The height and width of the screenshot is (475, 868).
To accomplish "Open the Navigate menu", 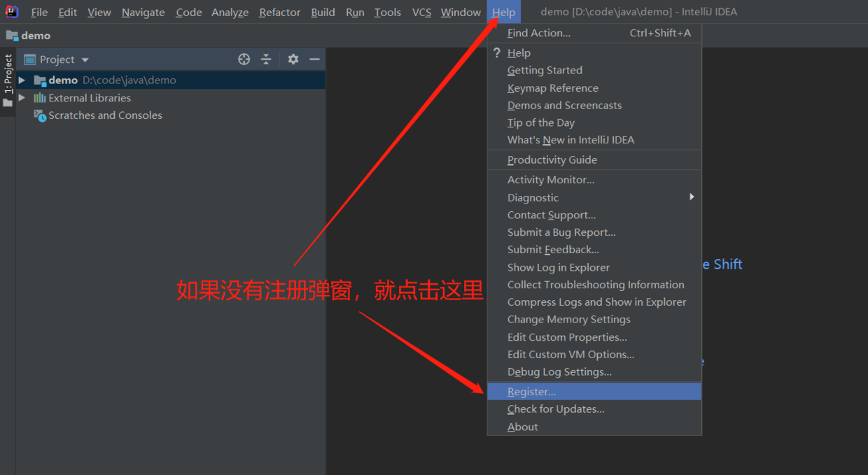I will (143, 12).
